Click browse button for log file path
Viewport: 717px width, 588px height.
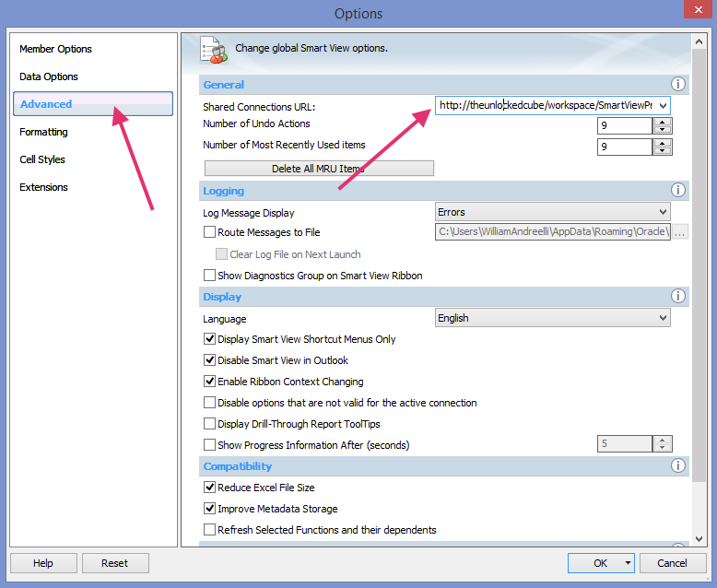(x=680, y=232)
